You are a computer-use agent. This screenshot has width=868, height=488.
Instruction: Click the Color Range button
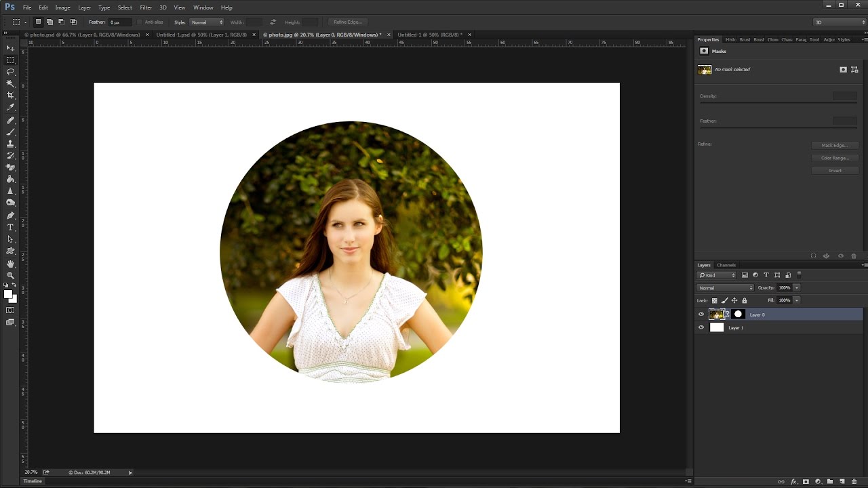coord(835,158)
